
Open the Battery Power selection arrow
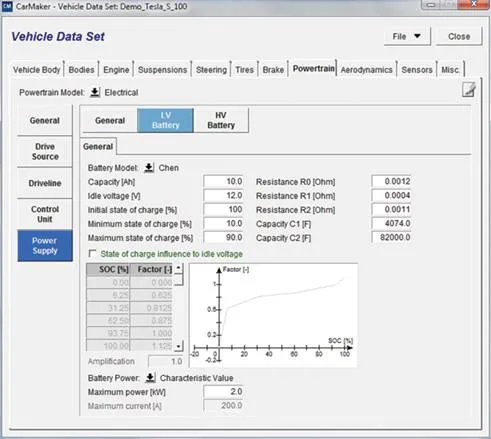click(150, 378)
